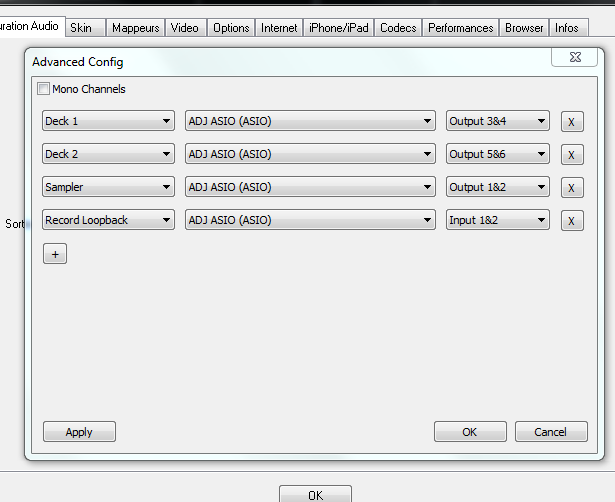Viewport: 615px width, 502px height.
Task: Open the Record Loopback source dropdown
Action: 109,220
